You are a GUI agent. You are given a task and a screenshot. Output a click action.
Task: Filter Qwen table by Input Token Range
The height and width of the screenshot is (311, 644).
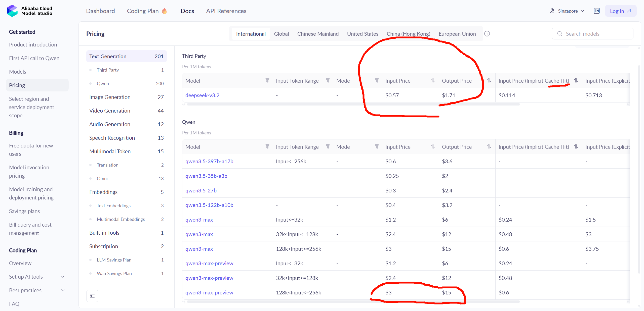(x=328, y=146)
